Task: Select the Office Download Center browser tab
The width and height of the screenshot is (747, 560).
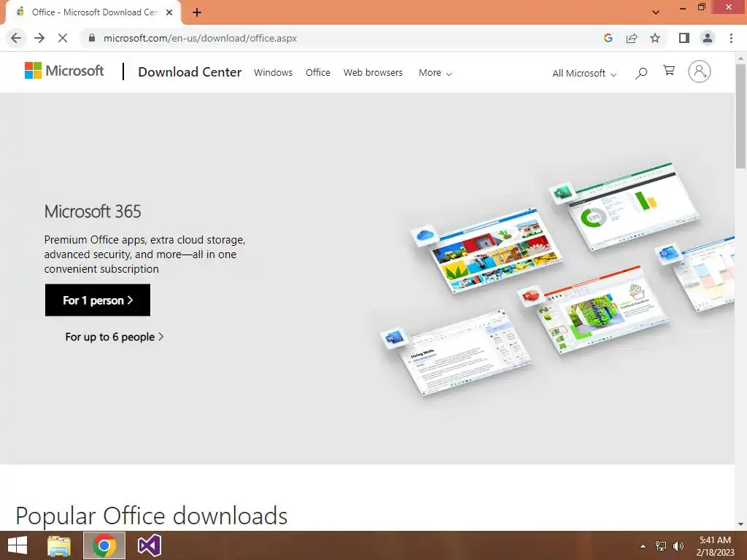Action: click(x=93, y=12)
